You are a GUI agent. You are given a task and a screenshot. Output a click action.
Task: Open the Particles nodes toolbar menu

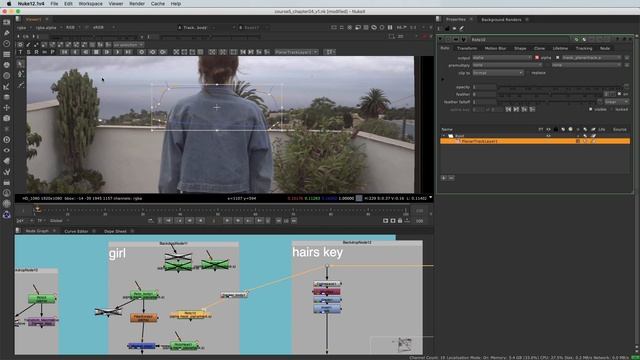tap(7, 129)
